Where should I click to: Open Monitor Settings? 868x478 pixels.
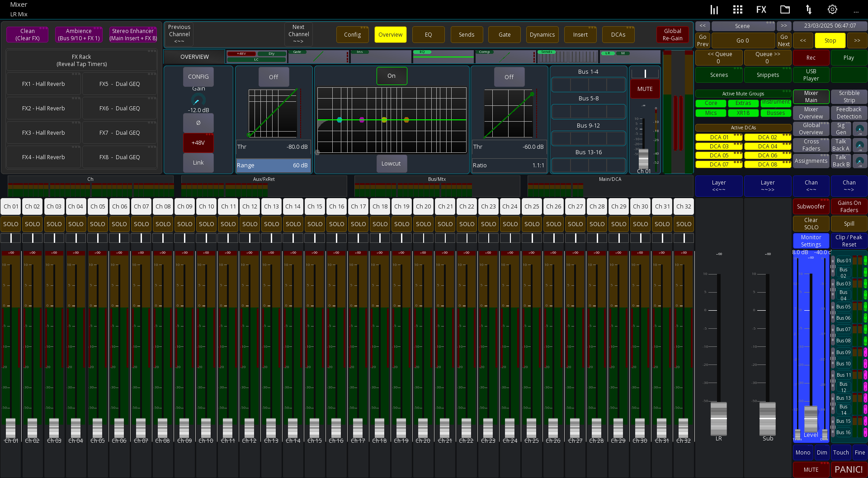[811, 241]
